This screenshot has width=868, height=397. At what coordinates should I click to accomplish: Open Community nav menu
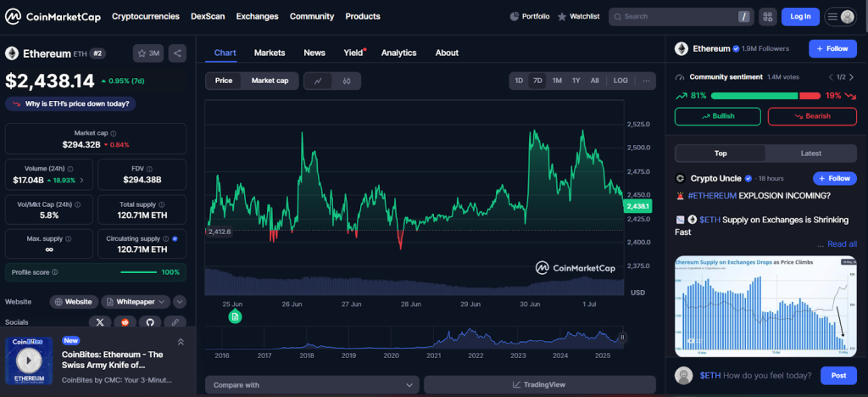tap(312, 17)
